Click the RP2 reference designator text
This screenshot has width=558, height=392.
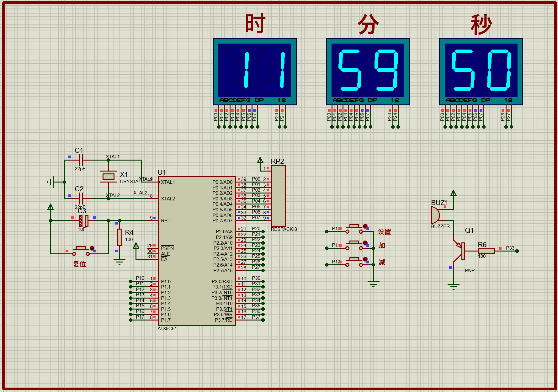pos(277,161)
